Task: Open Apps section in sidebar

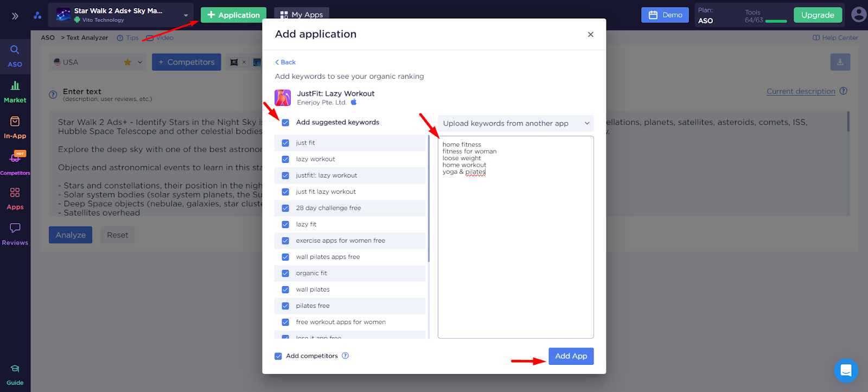Action: (x=15, y=199)
